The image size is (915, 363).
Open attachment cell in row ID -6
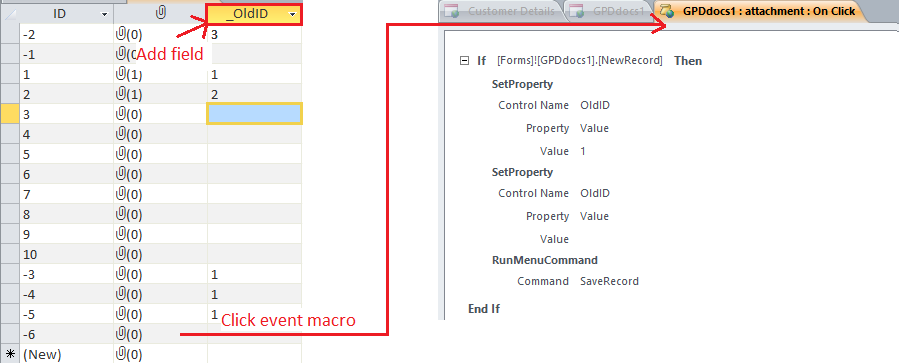[160, 334]
